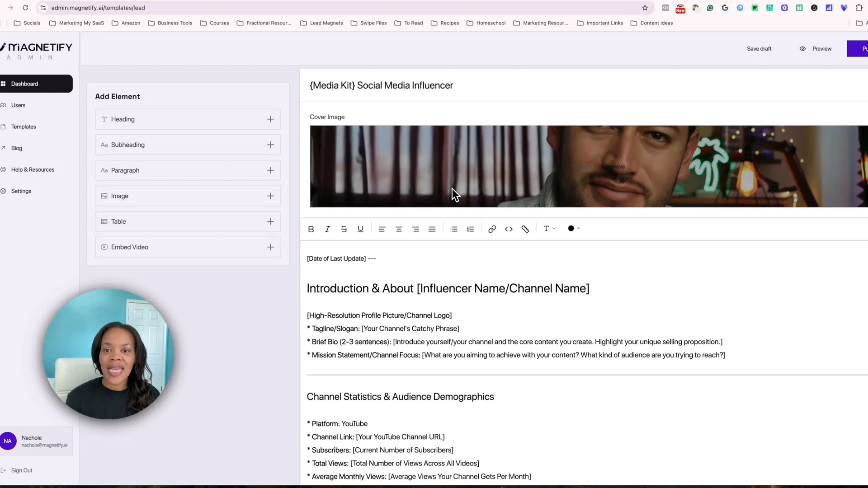Viewport: 868px width, 488px height.
Task: Apply italic formatting
Action: [x=327, y=229]
